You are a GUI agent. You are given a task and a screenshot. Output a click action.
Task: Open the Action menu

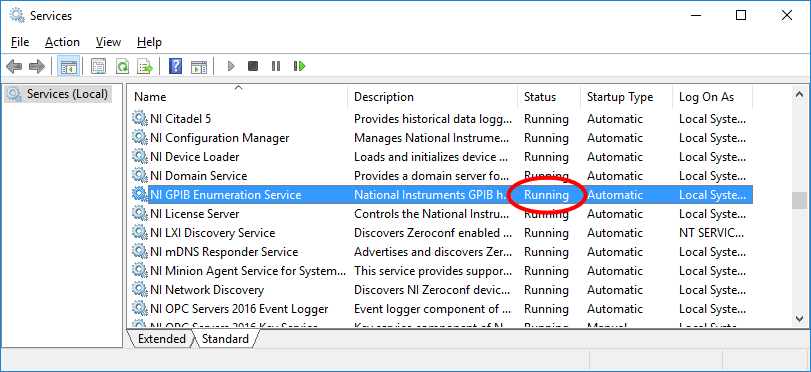63,42
